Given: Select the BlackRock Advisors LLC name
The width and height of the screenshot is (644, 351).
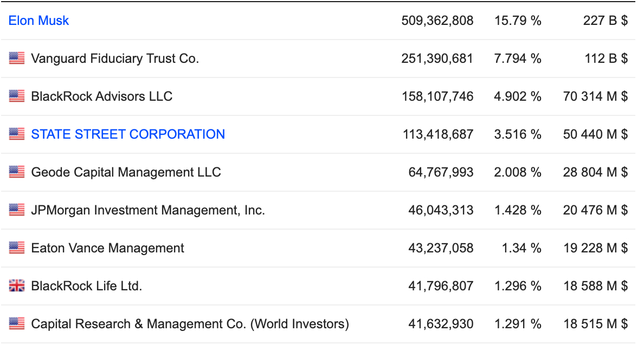Looking at the screenshot, I should click(x=101, y=96).
